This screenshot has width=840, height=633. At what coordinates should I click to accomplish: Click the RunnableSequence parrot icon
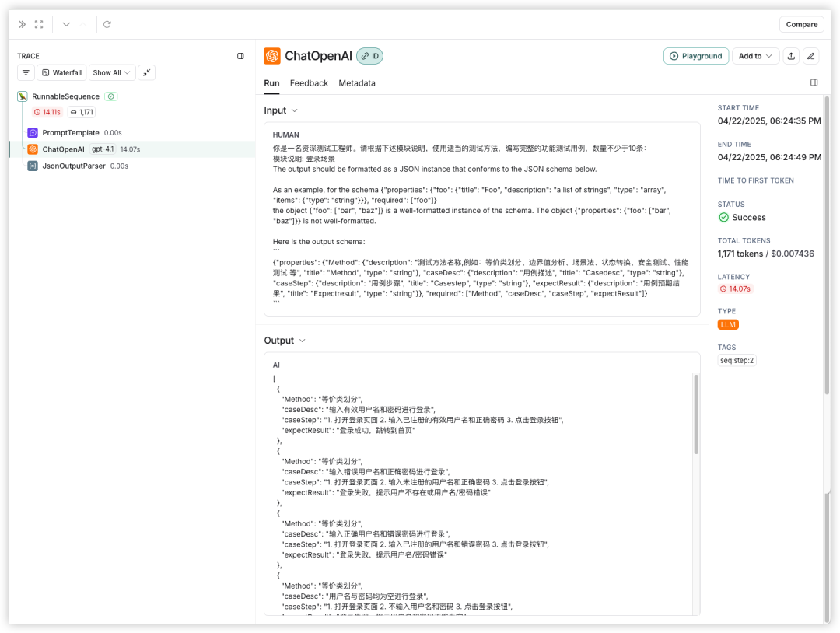point(22,96)
